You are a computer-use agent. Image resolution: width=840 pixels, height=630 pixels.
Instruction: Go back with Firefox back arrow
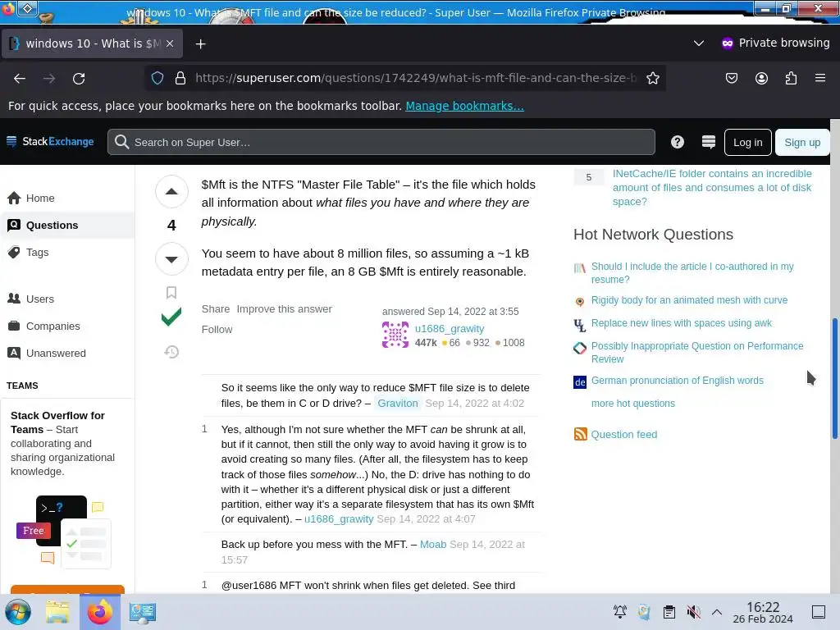coord(20,78)
